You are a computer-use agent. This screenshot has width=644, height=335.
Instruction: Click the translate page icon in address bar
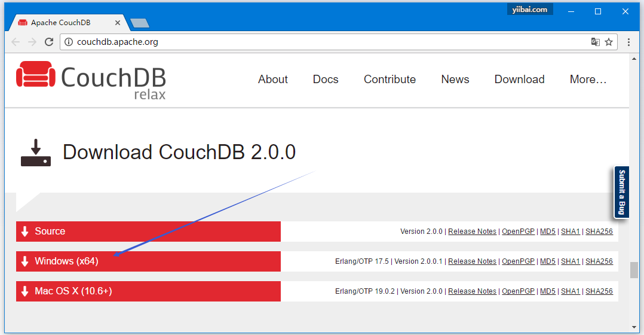pos(595,42)
